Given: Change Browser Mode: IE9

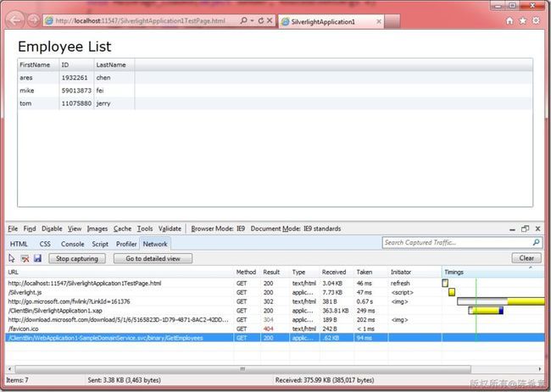Looking at the screenshot, I should tap(218, 229).
